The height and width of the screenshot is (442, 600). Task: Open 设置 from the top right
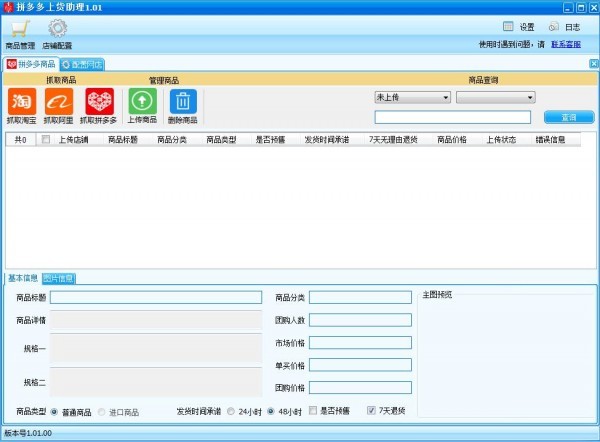tap(519, 27)
